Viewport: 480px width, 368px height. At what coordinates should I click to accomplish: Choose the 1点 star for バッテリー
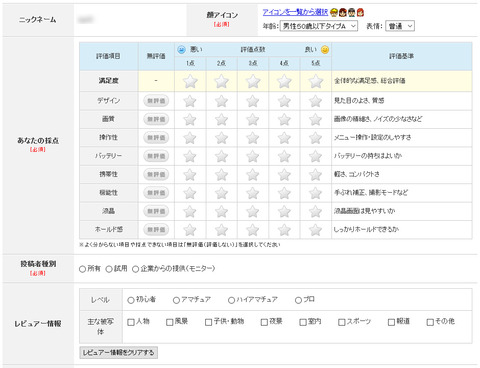tap(190, 156)
